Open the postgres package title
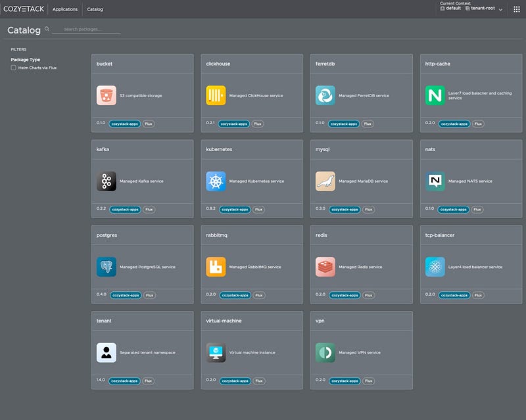The height and width of the screenshot is (420, 526). 107,235
